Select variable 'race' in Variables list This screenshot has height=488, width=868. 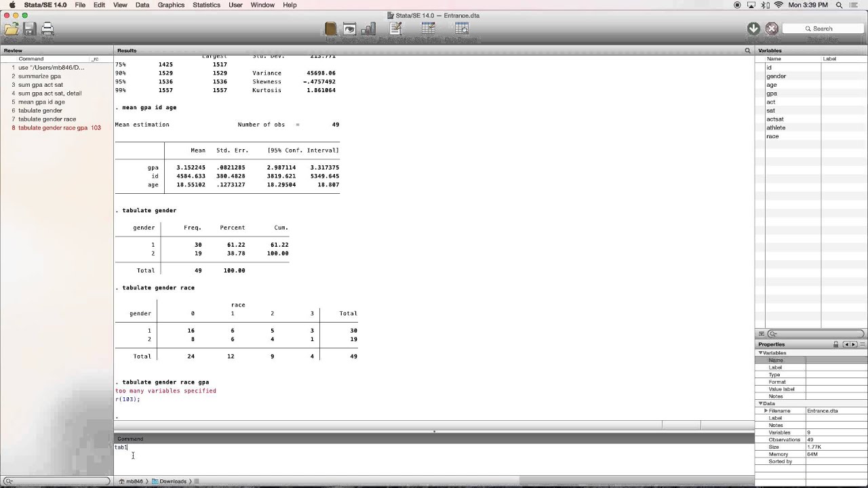[772, 136]
